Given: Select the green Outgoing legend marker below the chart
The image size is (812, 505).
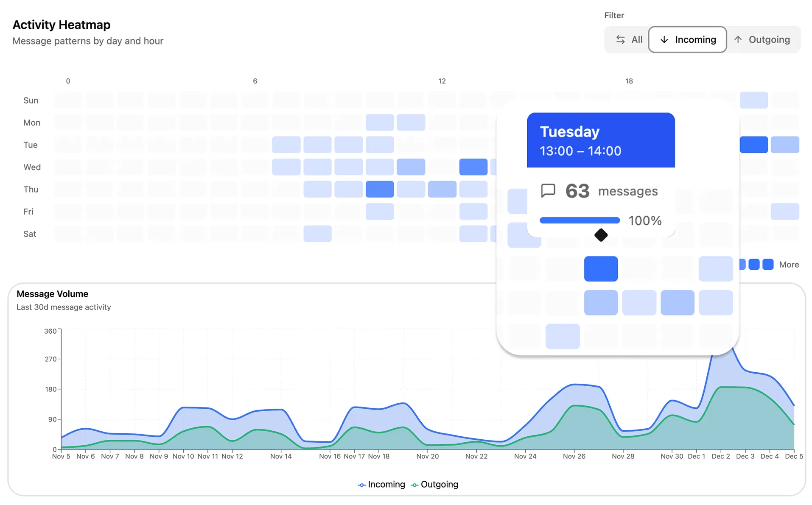Looking at the screenshot, I should point(415,484).
